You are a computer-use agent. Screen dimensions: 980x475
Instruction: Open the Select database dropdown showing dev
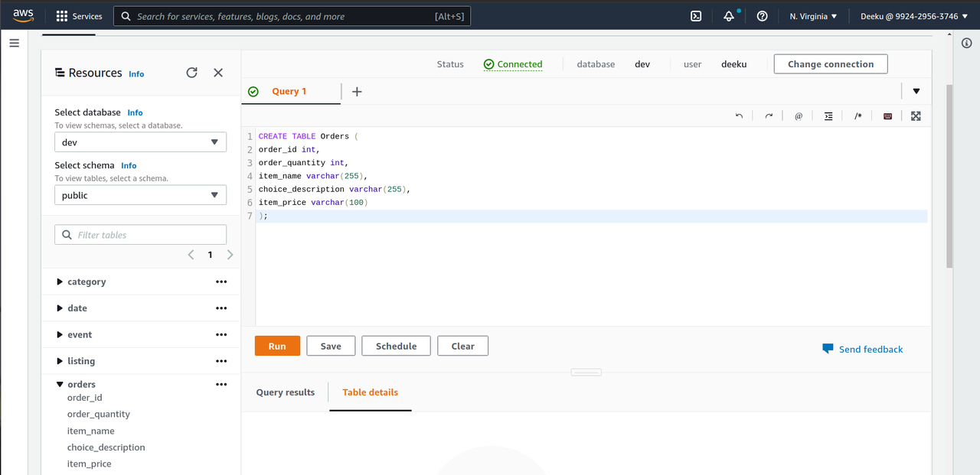point(140,142)
